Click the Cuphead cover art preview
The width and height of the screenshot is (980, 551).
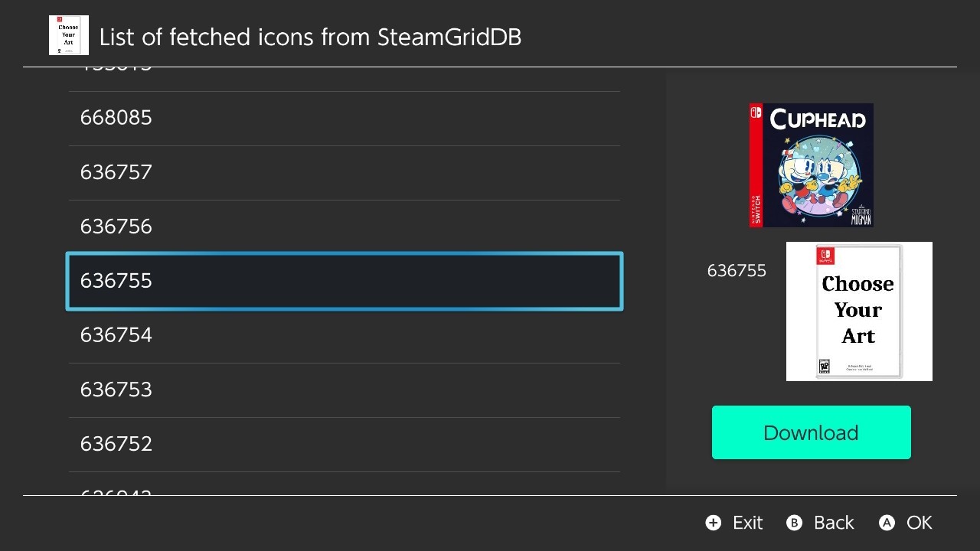[812, 165]
